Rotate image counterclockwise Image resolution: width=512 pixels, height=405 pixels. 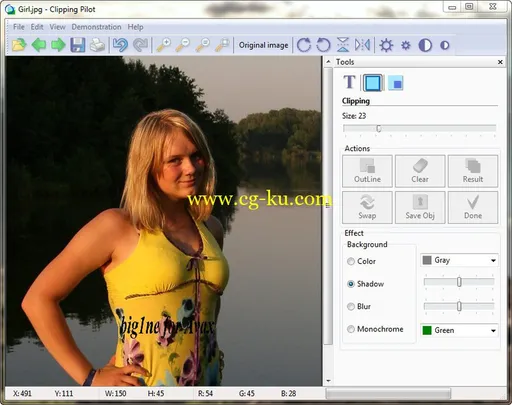pyautogui.click(x=323, y=45)
